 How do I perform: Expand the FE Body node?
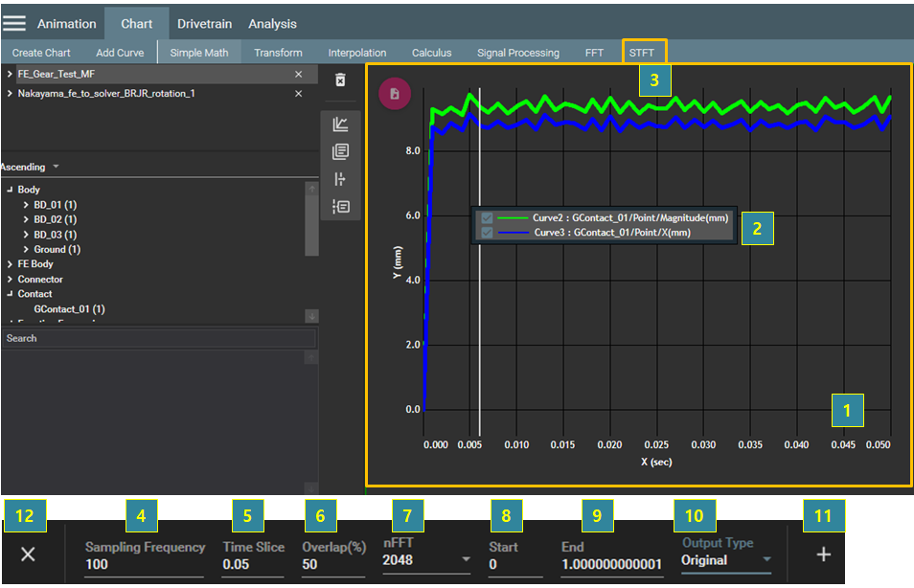click(10, 264)
